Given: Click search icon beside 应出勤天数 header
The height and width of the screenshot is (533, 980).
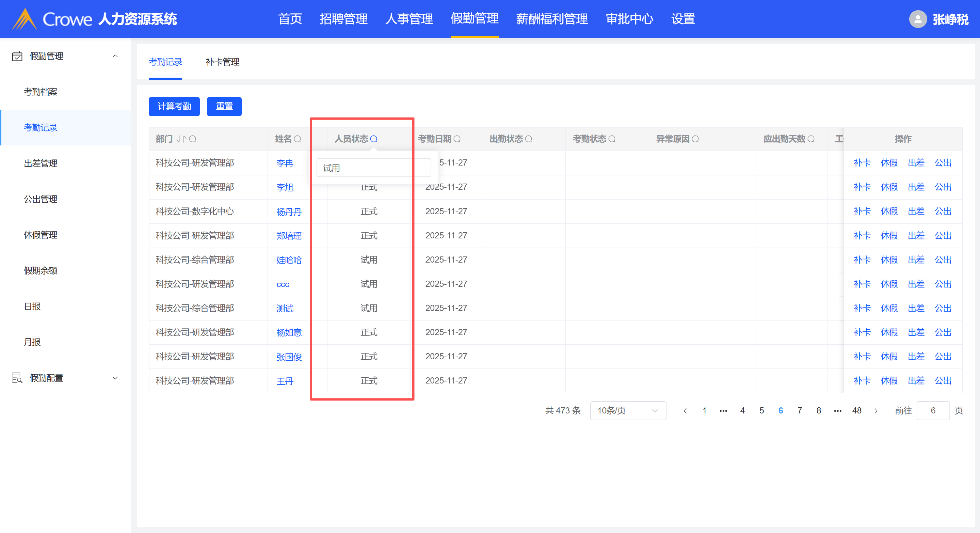Looking at the screenshot, I should [811, 139].
